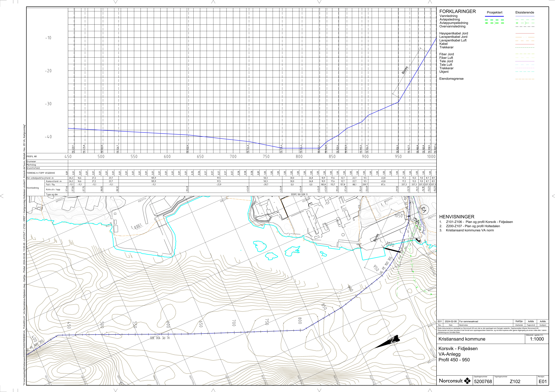555x392 pixels.
Task: Select the Markslag row label
Action: [x=31, y=165]
